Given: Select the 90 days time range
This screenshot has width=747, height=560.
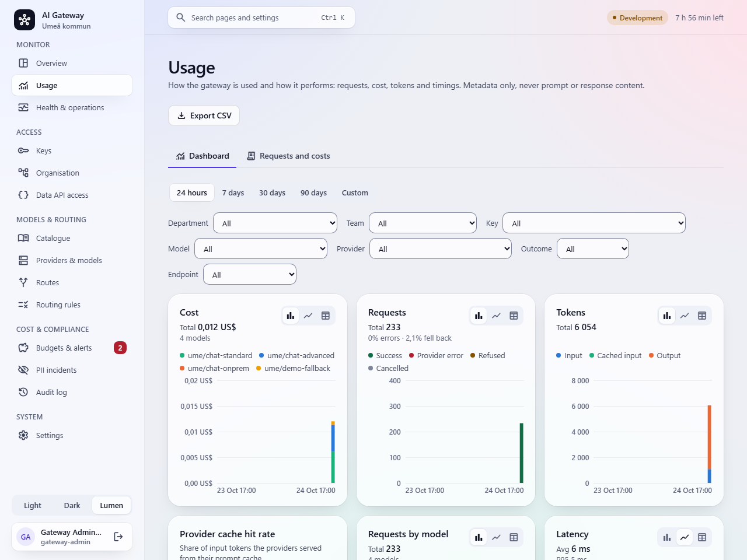Looking at the screenshot, I should tap(313, 192).
